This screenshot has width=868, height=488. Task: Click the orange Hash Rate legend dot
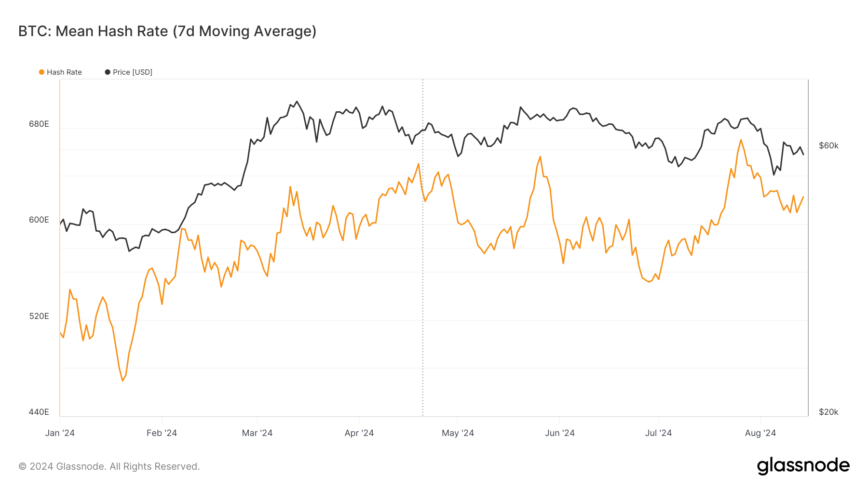[41, 72]
